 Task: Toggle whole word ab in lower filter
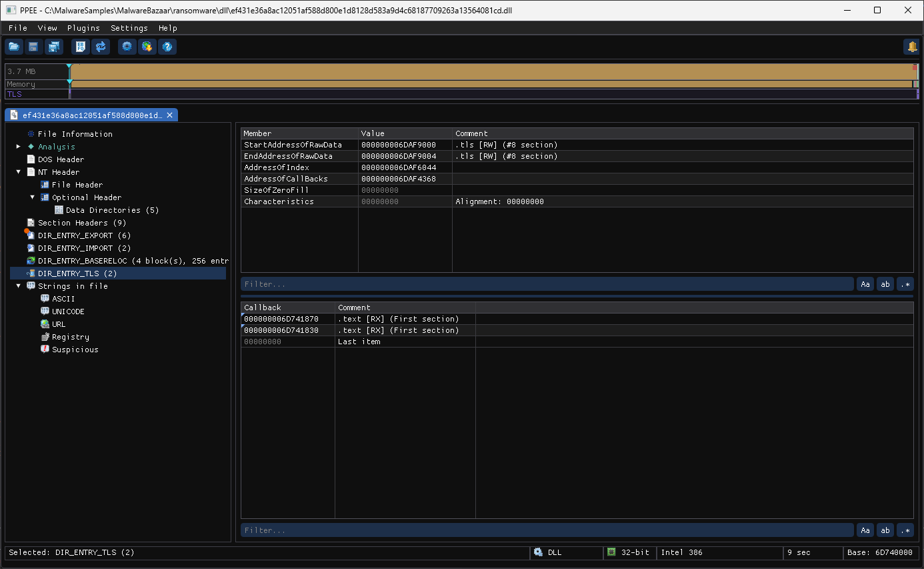[885, 530]
